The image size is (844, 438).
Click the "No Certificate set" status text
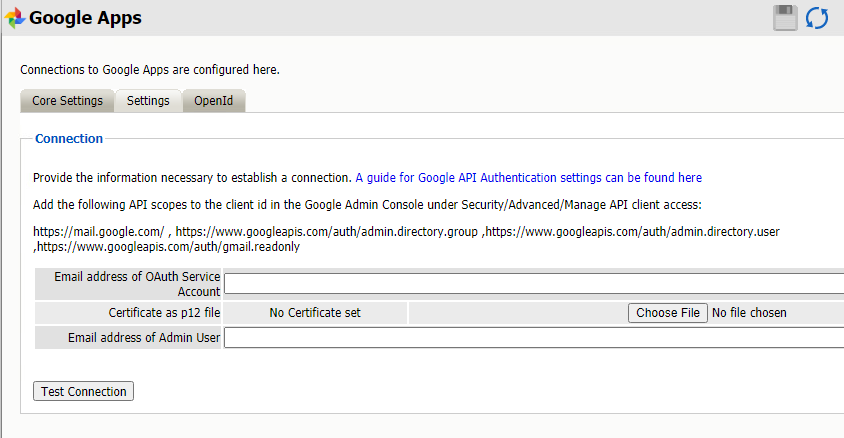tap(315, 313)
